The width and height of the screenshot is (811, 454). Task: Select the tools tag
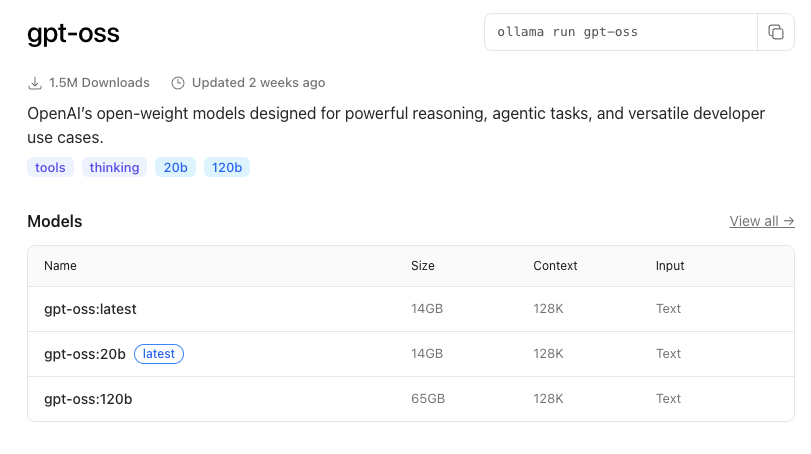pos(50,168)
